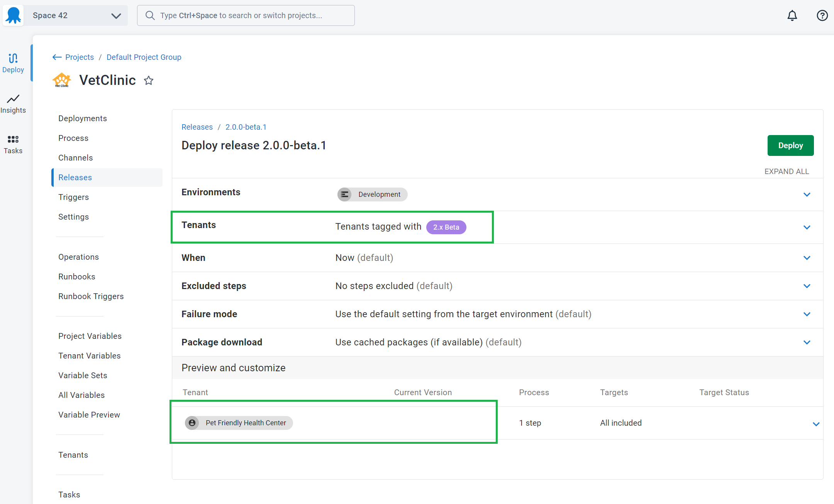Expand the Package download section chevron
The width and height of the screenshot is (834, 504).
tap(807, 342)
